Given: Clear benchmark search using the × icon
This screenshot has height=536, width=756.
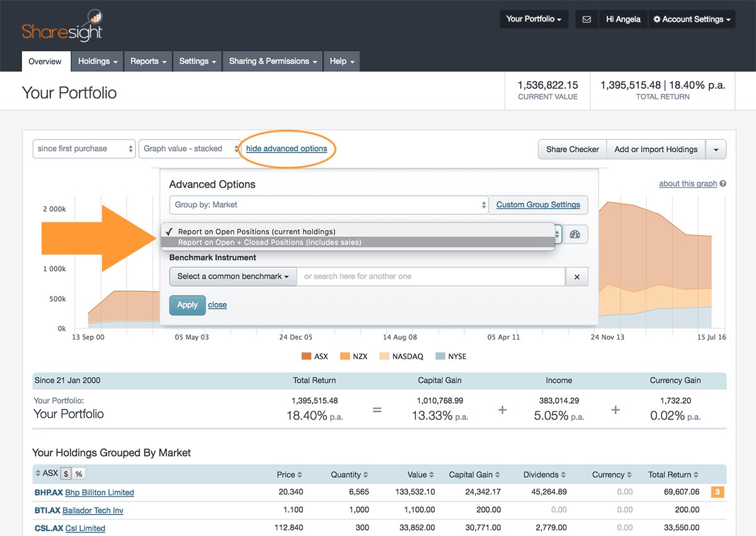Looking at the screenshot, I should pyautogui.click(x=577, y=276).
